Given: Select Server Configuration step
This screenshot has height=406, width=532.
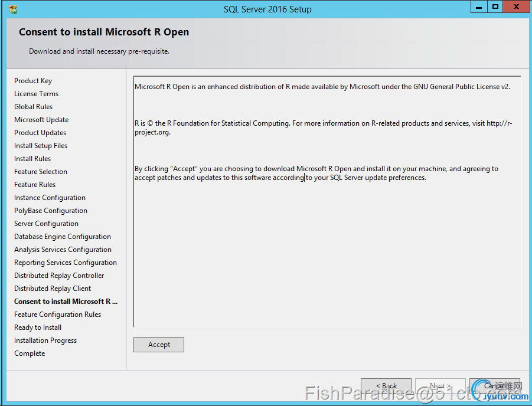Looking at the screenshot, I should pos(46,224).
